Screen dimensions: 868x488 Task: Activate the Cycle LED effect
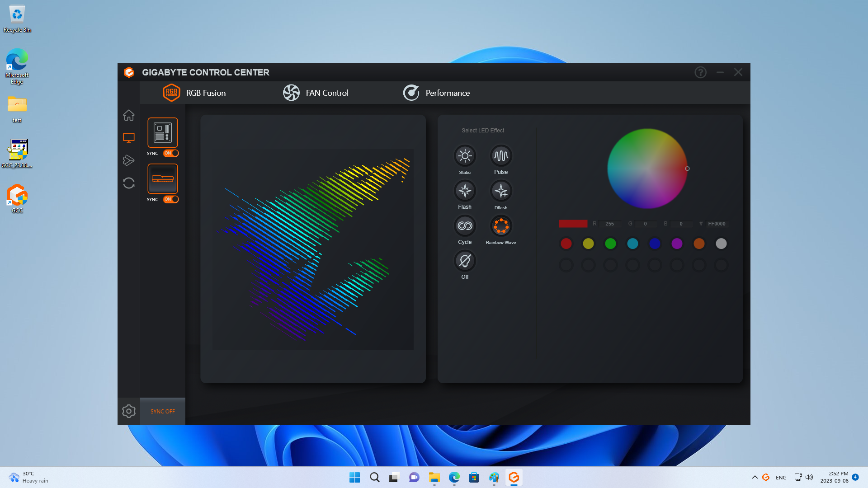465,226
